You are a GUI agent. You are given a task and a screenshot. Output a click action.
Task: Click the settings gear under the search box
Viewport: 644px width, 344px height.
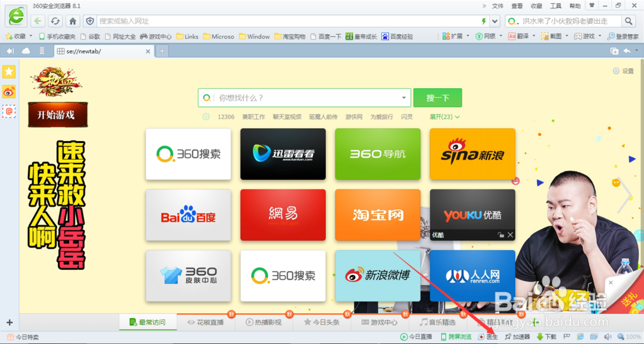click(206, 117)
